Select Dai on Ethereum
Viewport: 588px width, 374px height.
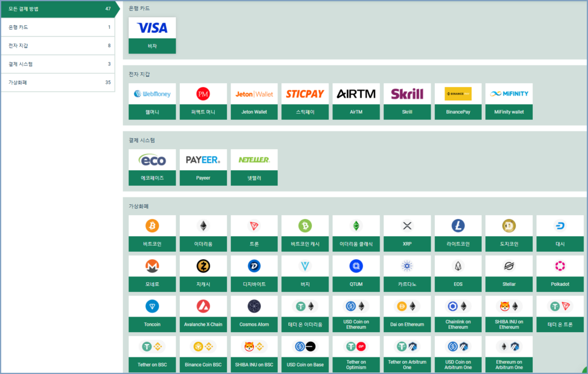407,314
